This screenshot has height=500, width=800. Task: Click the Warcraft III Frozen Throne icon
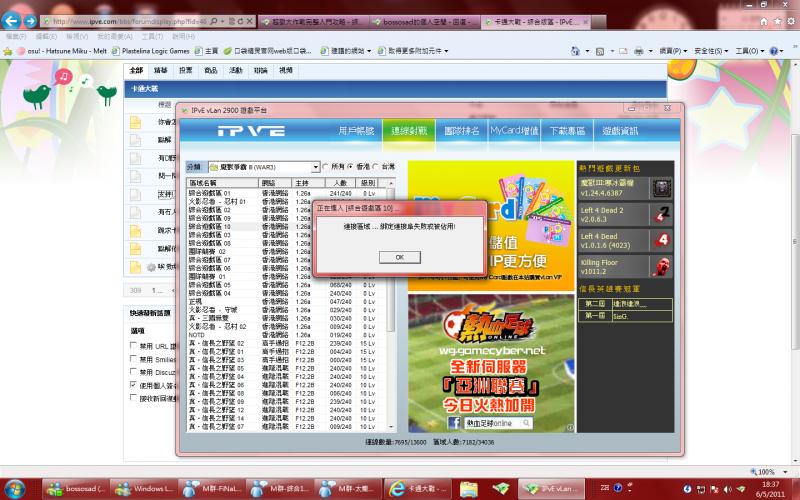tap(660, 187)
